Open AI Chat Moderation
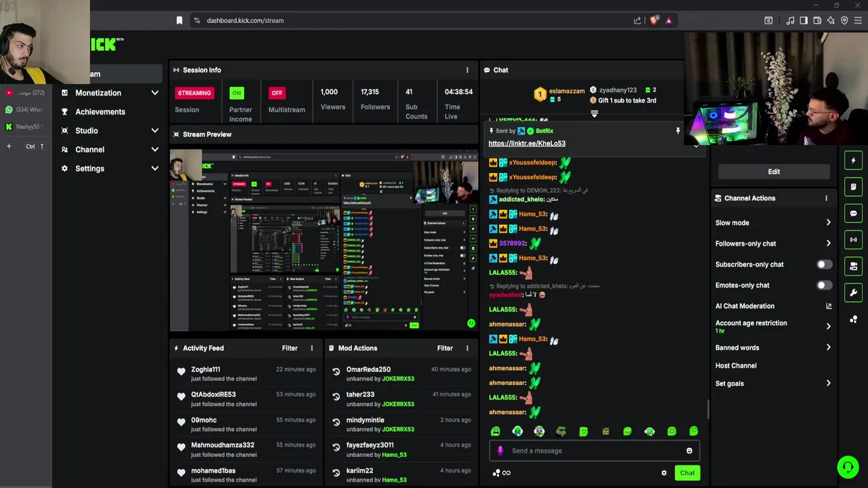Screen dimensions: 868x488 point(773,306)
